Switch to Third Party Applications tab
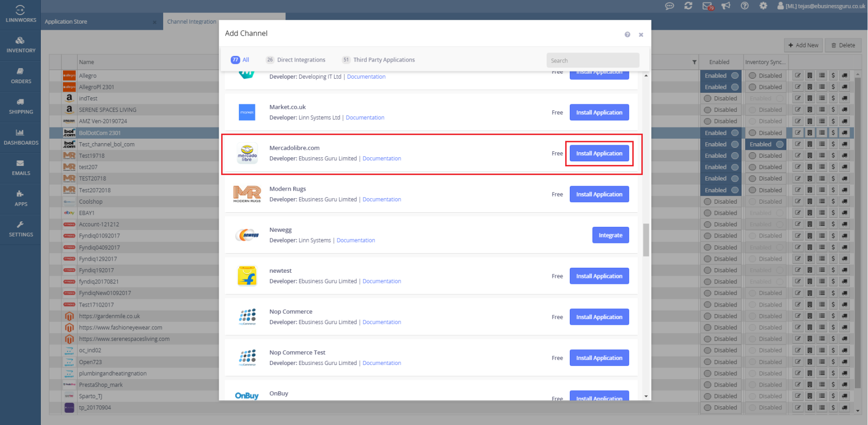Image resolution: width=868 pixels, height=425 pixels. pos(378,59)
